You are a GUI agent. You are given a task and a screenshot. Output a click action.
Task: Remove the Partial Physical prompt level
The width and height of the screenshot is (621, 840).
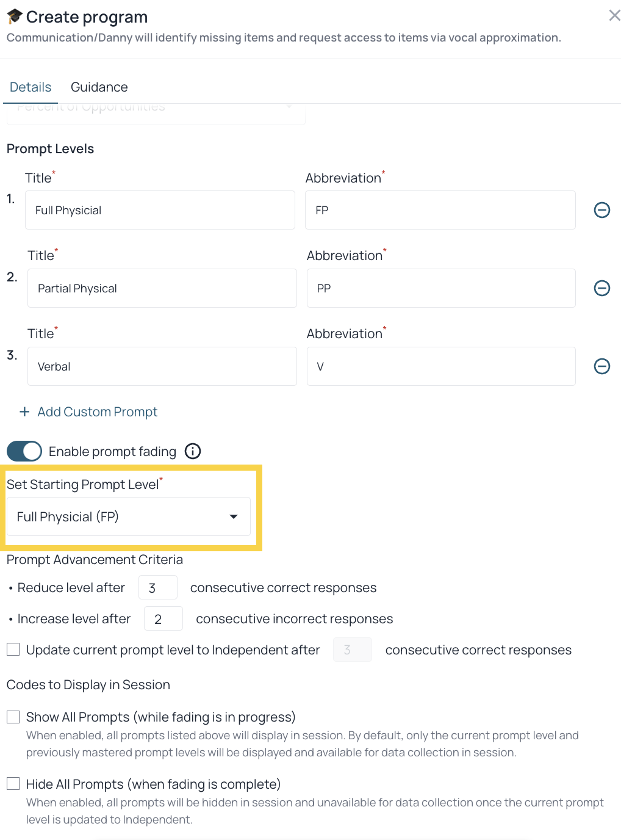coord(601,288)
